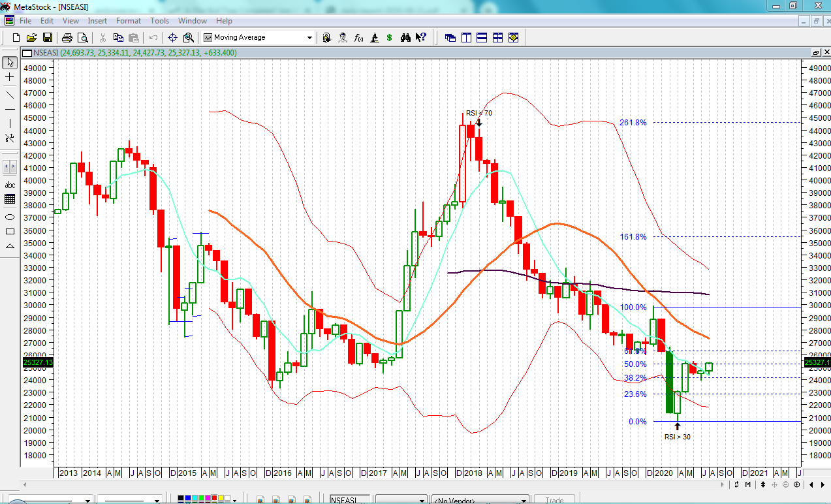Choose the rectangle drawing tool
Viewport: 831px width, 504px height.
pos(10,231)
